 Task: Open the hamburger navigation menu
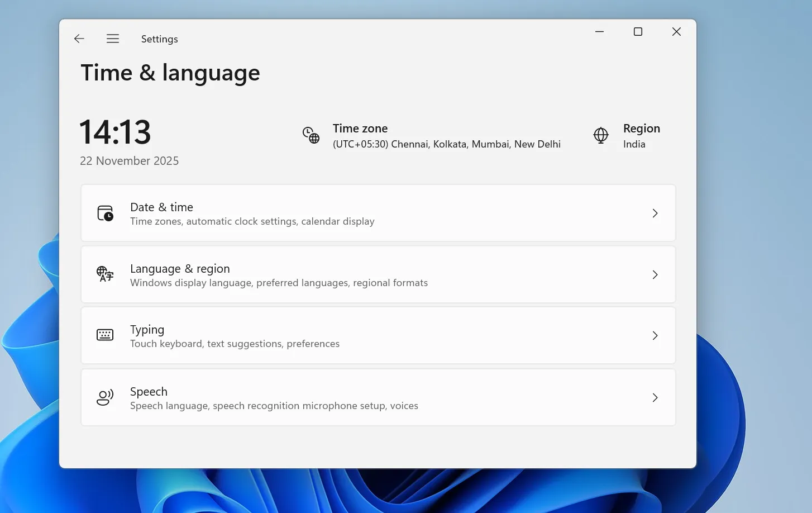pos(113,39)
